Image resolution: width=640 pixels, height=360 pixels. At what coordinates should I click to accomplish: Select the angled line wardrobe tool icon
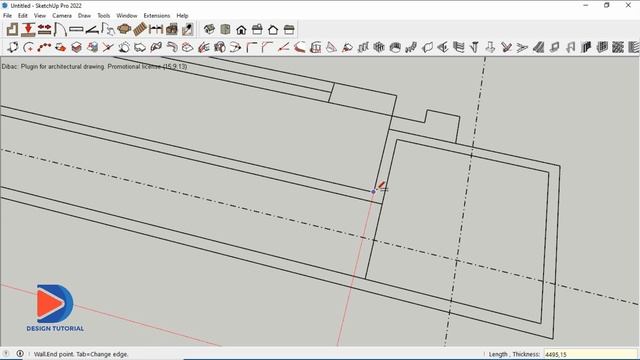tap(92, 29)
